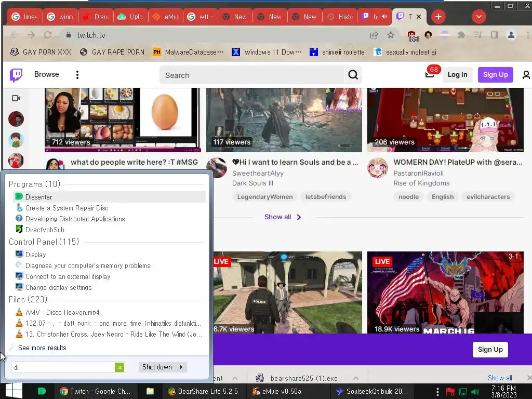Click the Shut down button
This screenshot has width=532, height=399.
pos(157,367)
